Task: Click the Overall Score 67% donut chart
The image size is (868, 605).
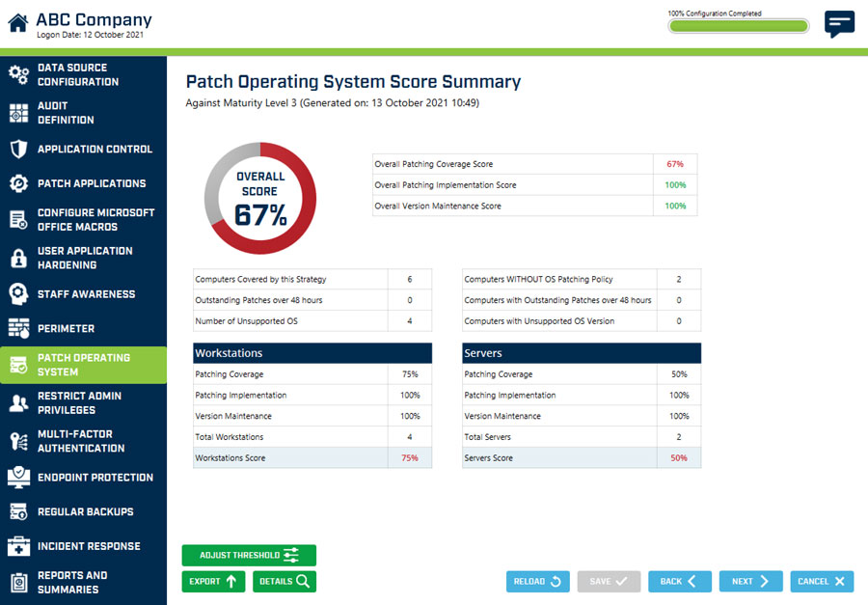Action: pyautogui.click(x=259, y=196)
